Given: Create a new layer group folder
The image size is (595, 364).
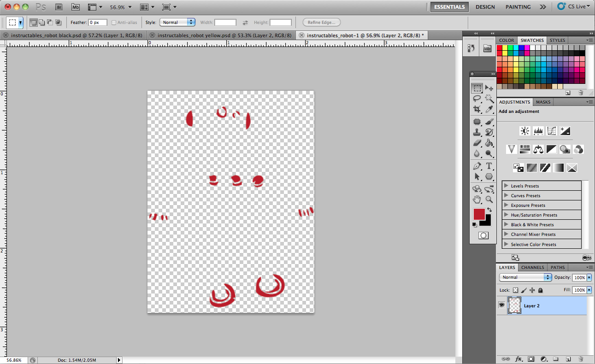Looking at the screenshot, I should 556,358.
